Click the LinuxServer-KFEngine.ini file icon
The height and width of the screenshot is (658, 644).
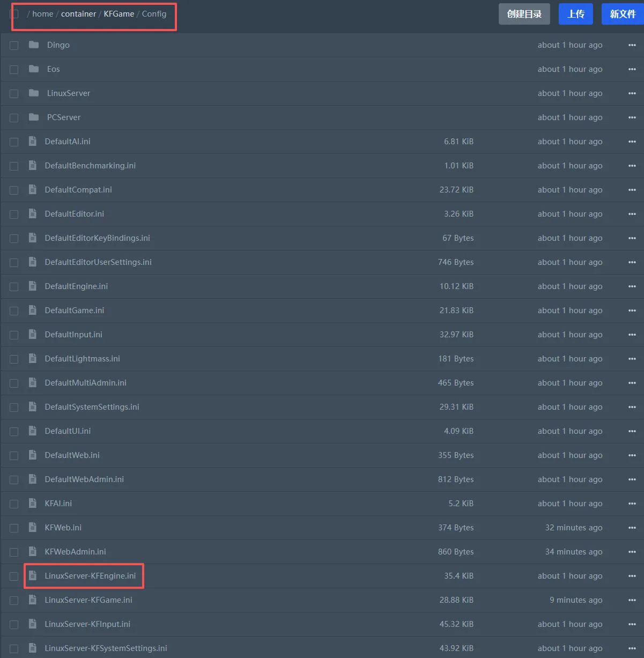click(x=33, y=576)
